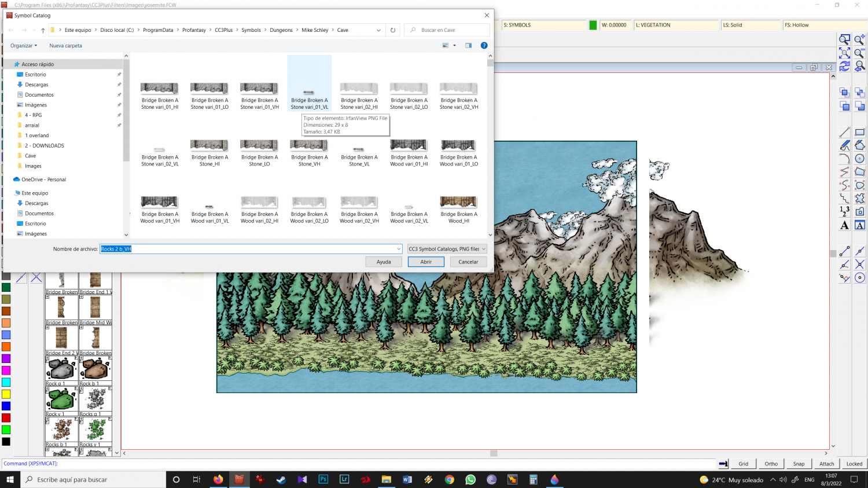This screenshot has height=488, width=868.
Task: Open the file type filter dropdown
Action: pyautogui.click(x=447, y=249)
